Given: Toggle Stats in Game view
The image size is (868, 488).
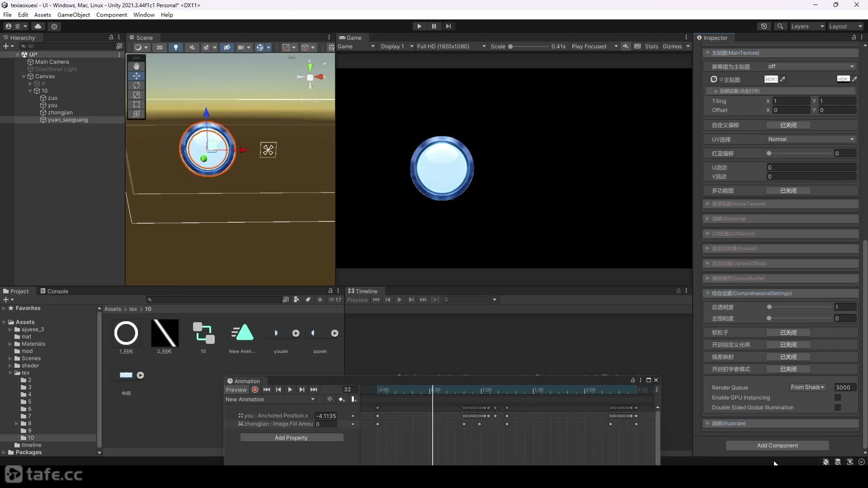Looking at the screenshot, I should pos(651,47).
